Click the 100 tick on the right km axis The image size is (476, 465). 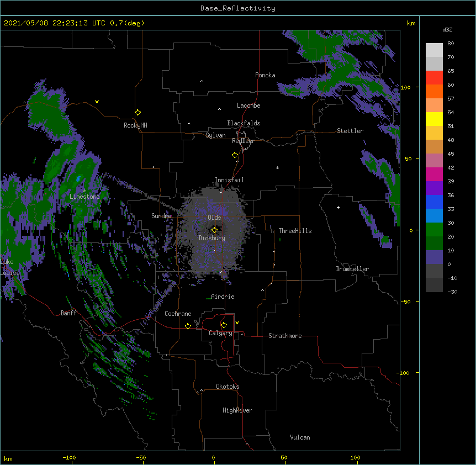pos(405,87)
